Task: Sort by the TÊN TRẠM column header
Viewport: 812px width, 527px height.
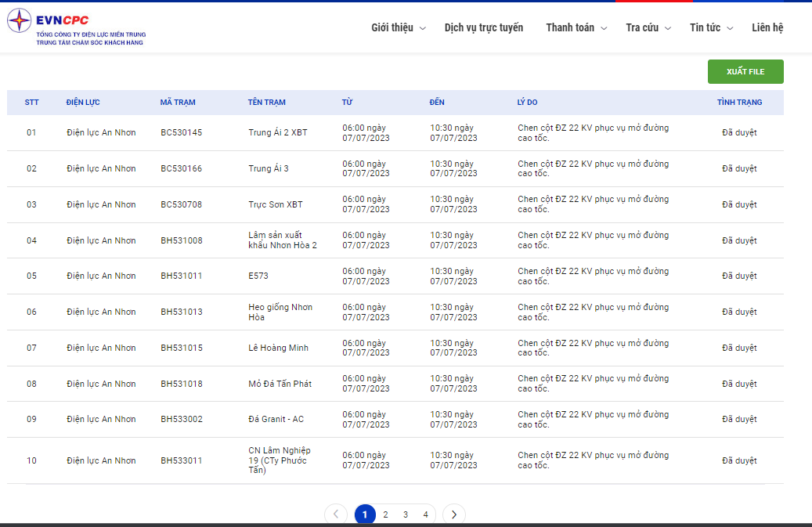Action: coord(267,103)
